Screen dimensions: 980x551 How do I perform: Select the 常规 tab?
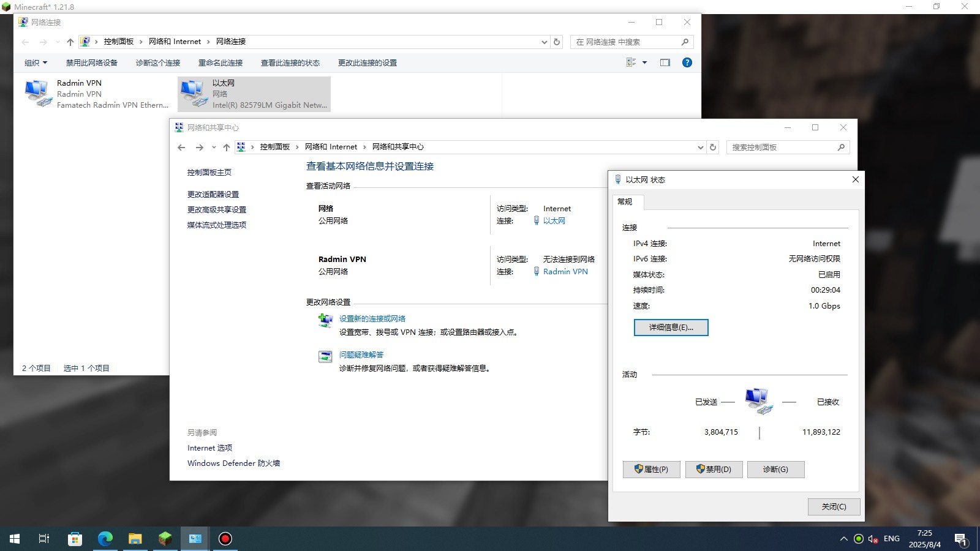click(x=625, y=202)
